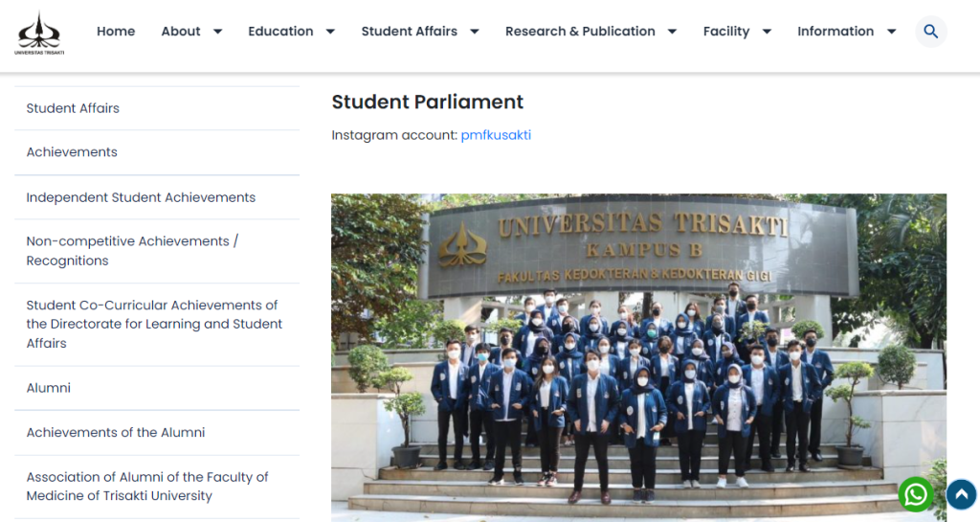The width and height of the screenshot is (980, 522).
Task: Click the back-to-top arrow button
Action: (x=961, y=494)
